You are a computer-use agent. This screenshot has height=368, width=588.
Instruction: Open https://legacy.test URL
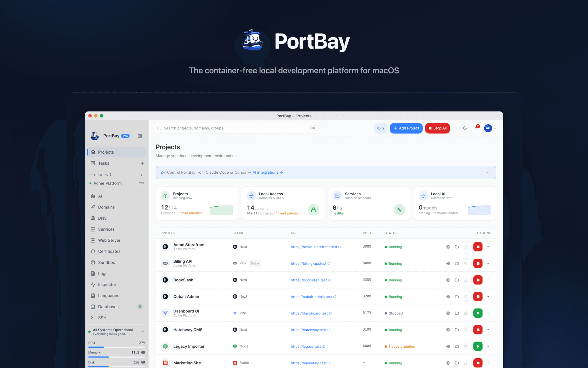click(308, 347)
